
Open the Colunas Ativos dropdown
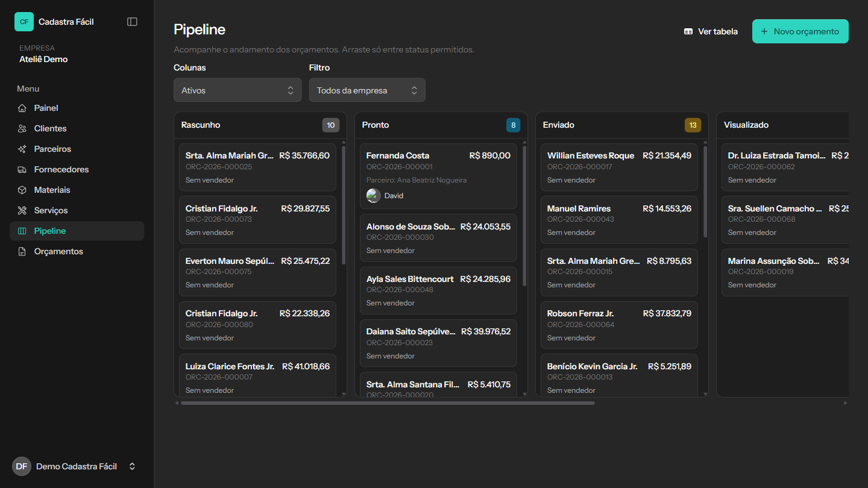coord(237,90)
